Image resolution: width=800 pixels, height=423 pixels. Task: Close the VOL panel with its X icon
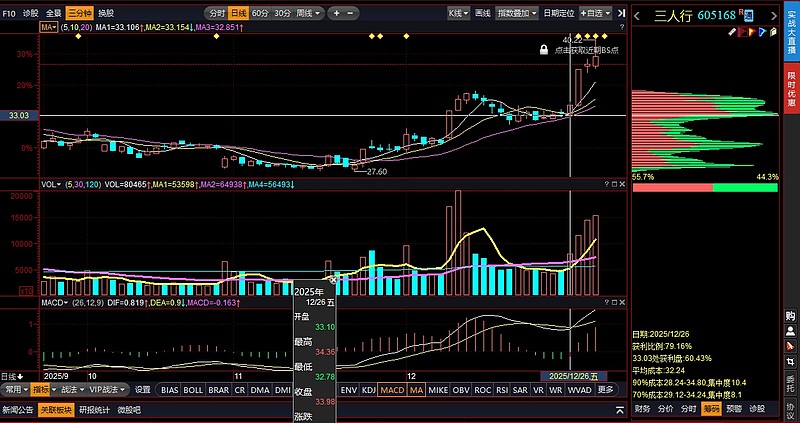(x=623, y=185)
